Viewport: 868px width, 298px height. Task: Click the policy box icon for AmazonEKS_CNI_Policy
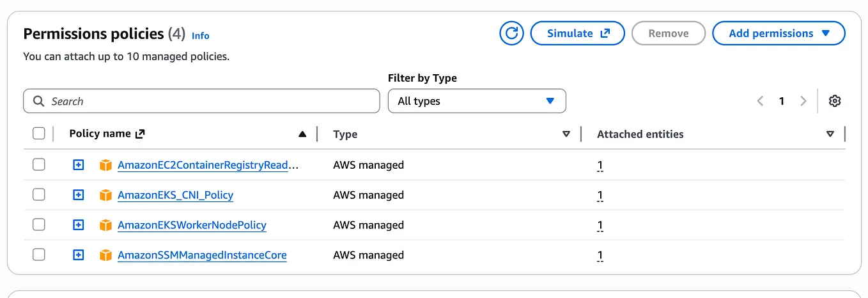(106, 195)
